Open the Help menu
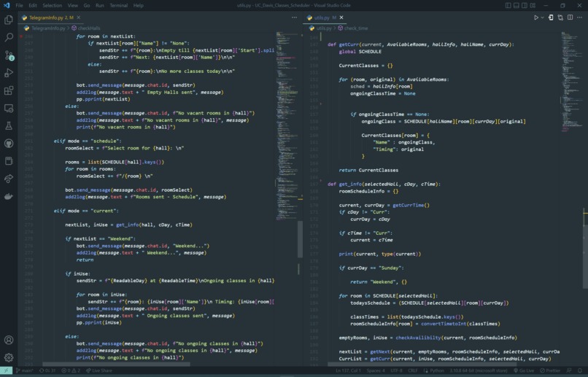The image size is (588, 377). pos(139,5)
